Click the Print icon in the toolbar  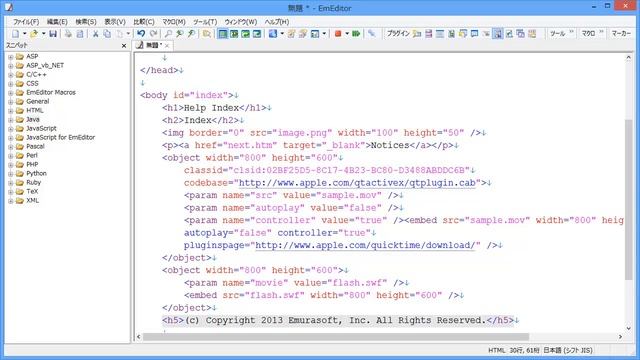(68, 34)
